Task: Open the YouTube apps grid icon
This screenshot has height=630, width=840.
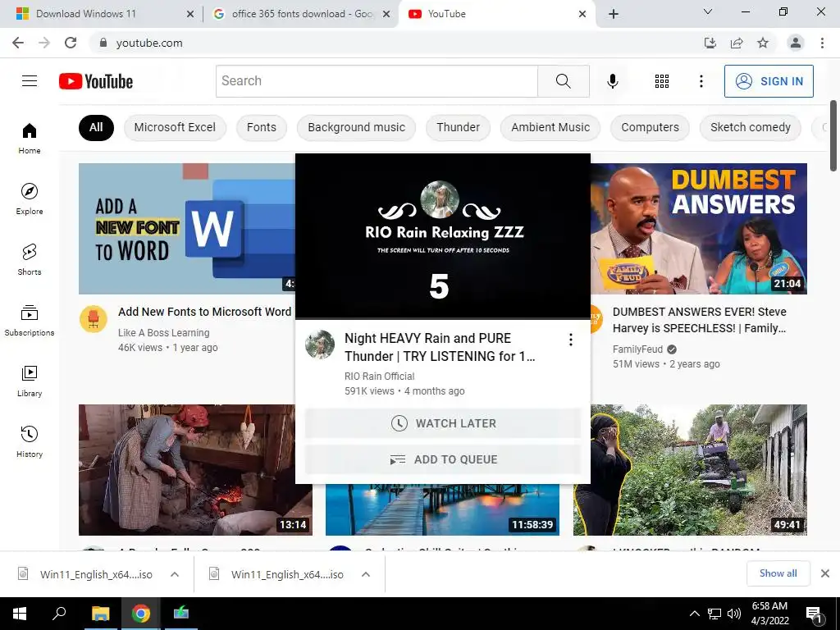Action: click(x=662, y=81)
